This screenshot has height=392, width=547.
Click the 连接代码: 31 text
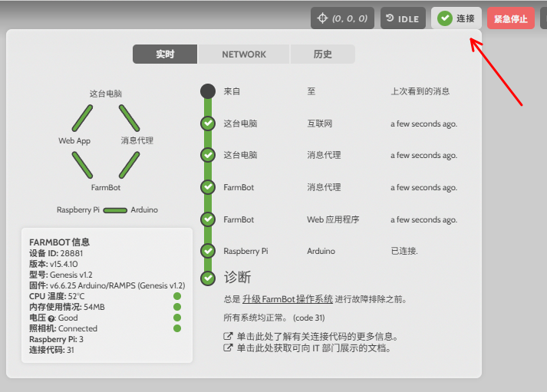(51, 350)
